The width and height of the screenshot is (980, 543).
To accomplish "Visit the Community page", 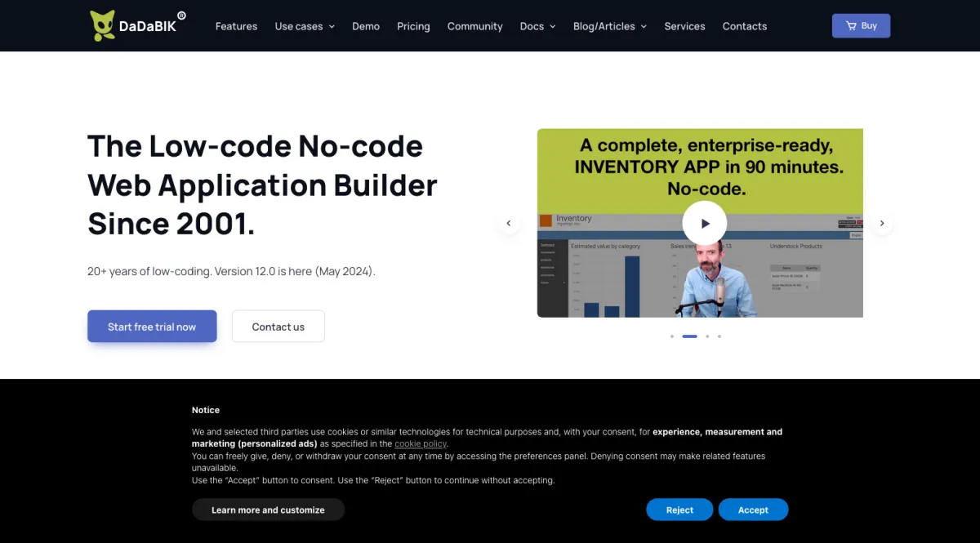I will click(474, 26).
